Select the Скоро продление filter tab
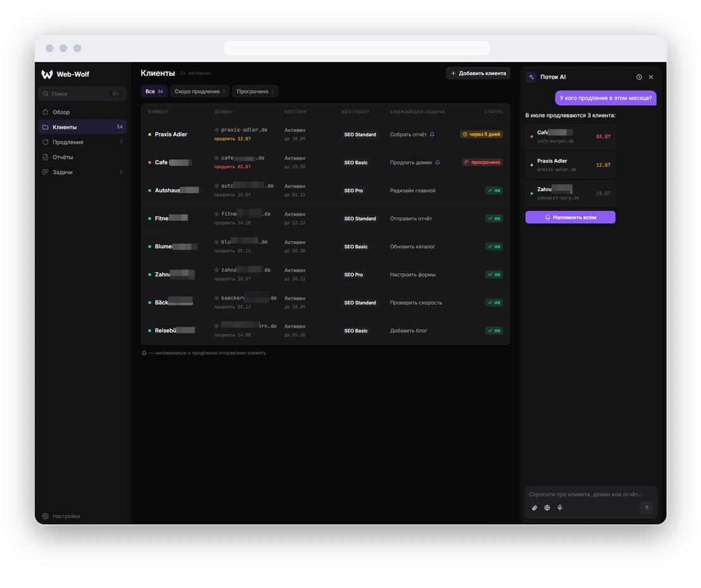This screenshot has width=701, height=588. 199,91
